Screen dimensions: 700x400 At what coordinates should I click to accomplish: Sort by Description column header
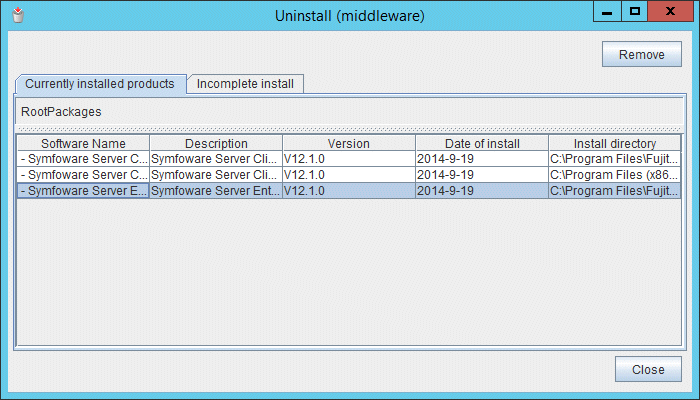(216, 143)
